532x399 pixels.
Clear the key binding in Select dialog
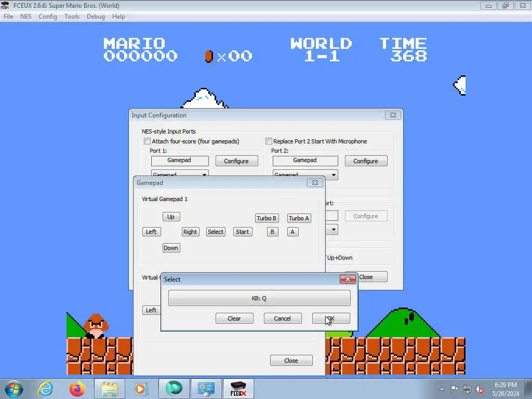click(234, 318)
